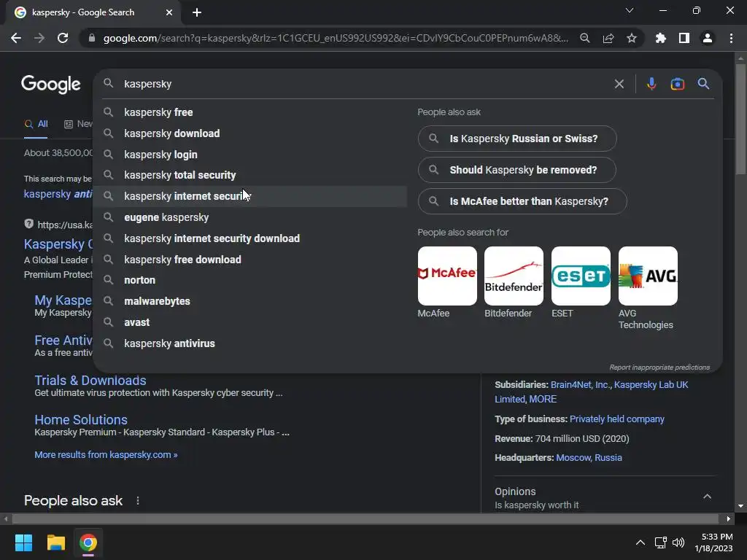Open the Extensions puzzle icon
Image resolution: width=747 pixels, height=560 pixels.
pos(661,38)
